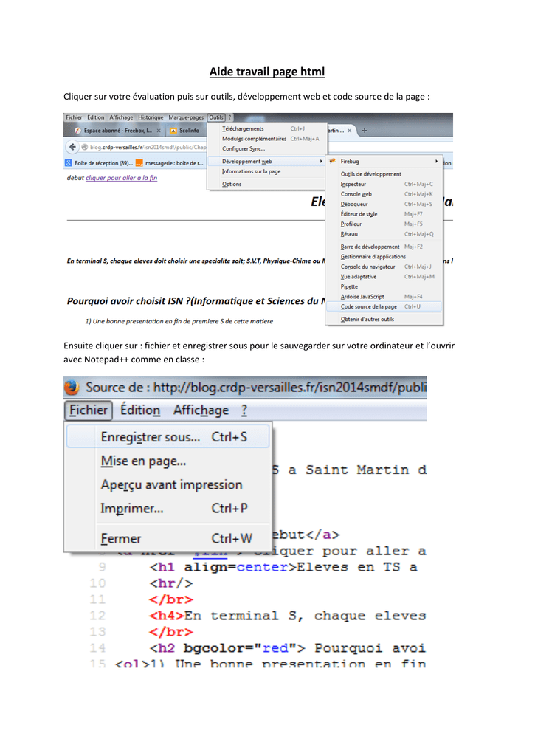Image resolution: width=535 pixels, height=756 pixels.
Task: Open the messagerie : boîte de r... bookmark
Action: [x=169, y=163]
